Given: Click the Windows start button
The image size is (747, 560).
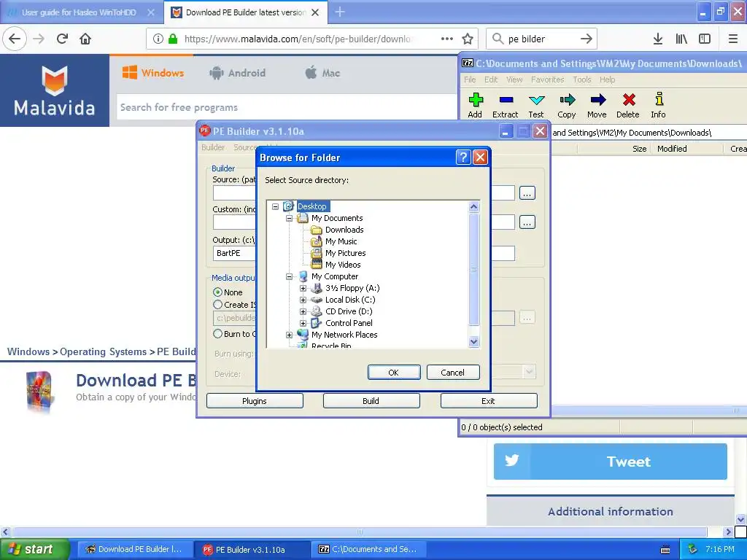Looking at the screenshot, I should point(35,549).
